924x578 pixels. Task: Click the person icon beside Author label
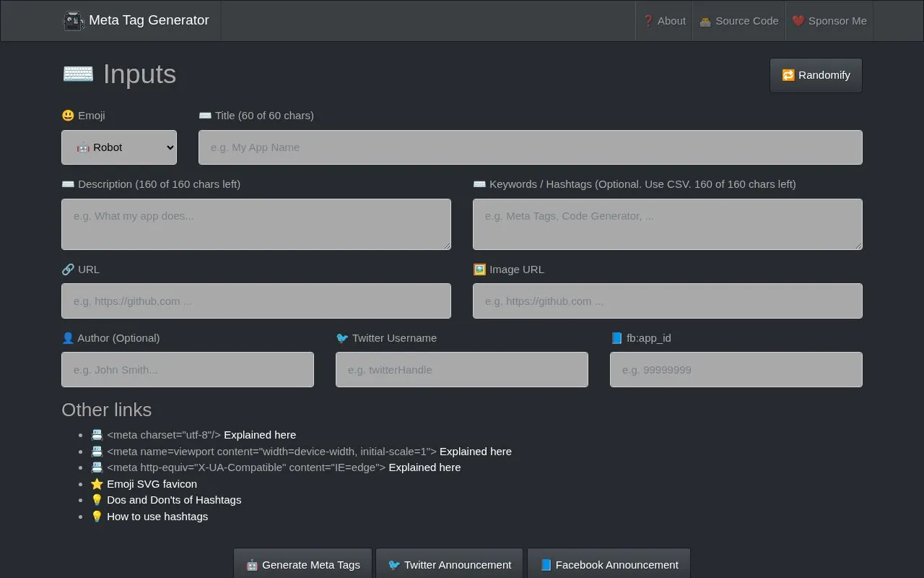pos(68,338)
